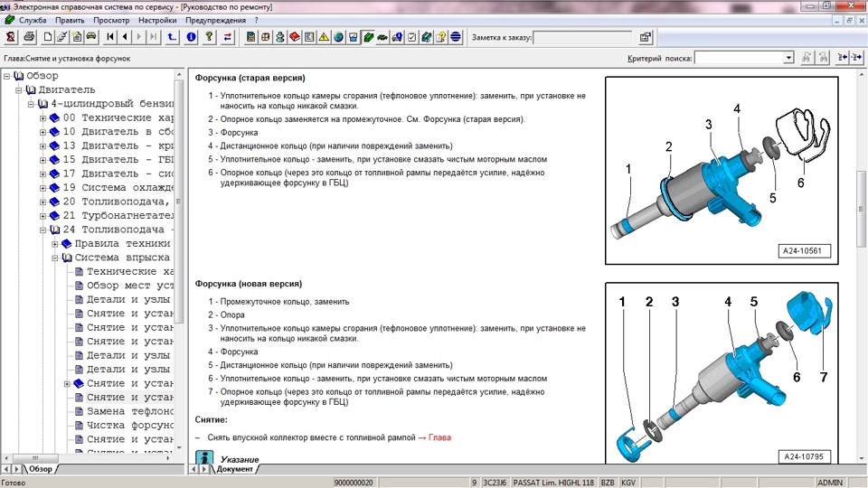Click the exit icon at toolbar start
The height and width of the screenshot is (488, 868).
[11, 37]
